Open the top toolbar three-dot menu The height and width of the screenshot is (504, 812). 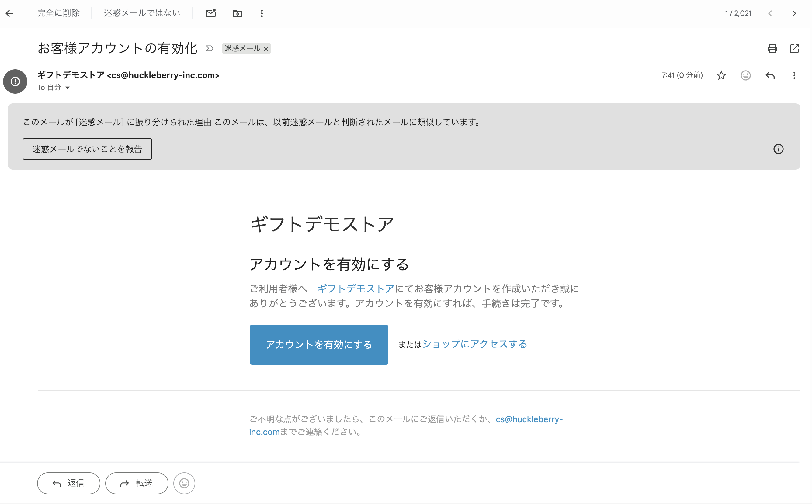tap(262, 13)
